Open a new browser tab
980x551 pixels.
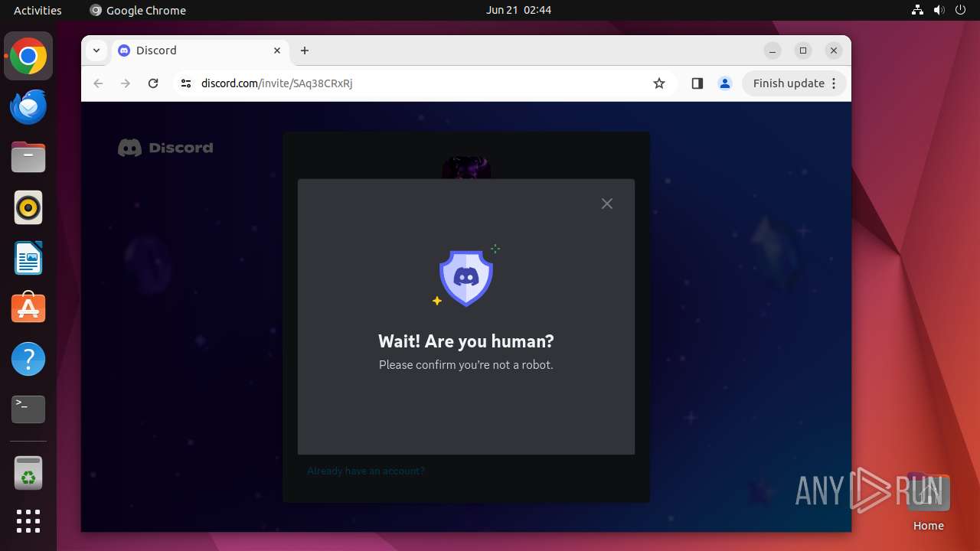[x=305, y=51]
